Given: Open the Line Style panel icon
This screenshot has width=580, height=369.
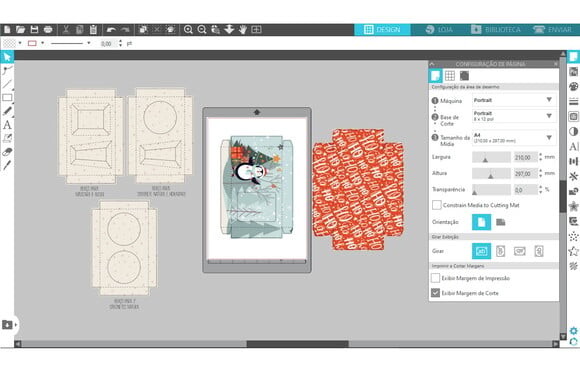Looking at the screenshot, I should click(573, 101).
